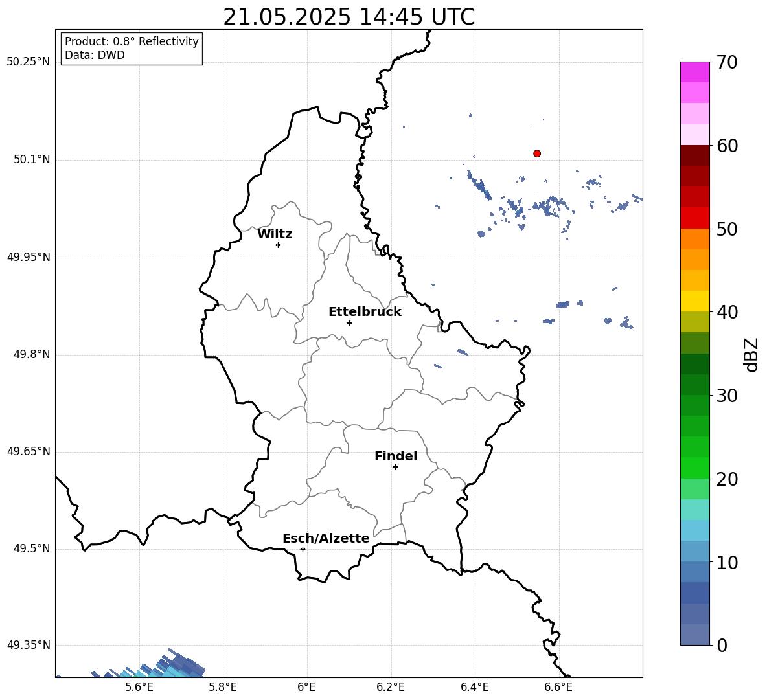Screen dimensions: 767x700
Task: Click the 6°E longitude label
Action: (306, 687)
